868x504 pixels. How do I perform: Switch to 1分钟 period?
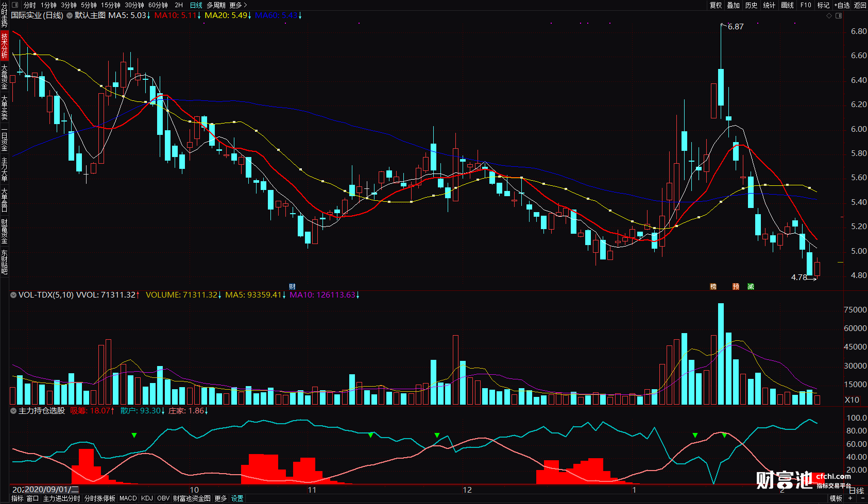[x=48, y=5]
